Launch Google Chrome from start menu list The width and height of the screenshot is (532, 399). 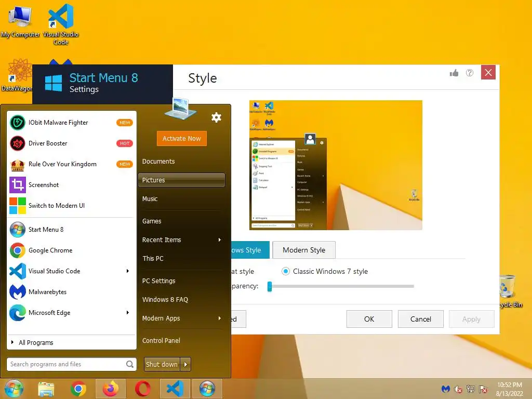[x=71, y=250]
